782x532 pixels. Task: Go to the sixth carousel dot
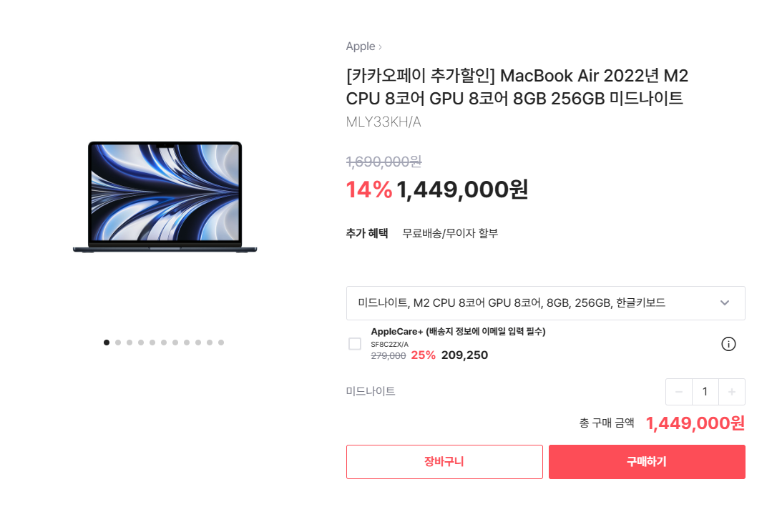tap(164, 343)
